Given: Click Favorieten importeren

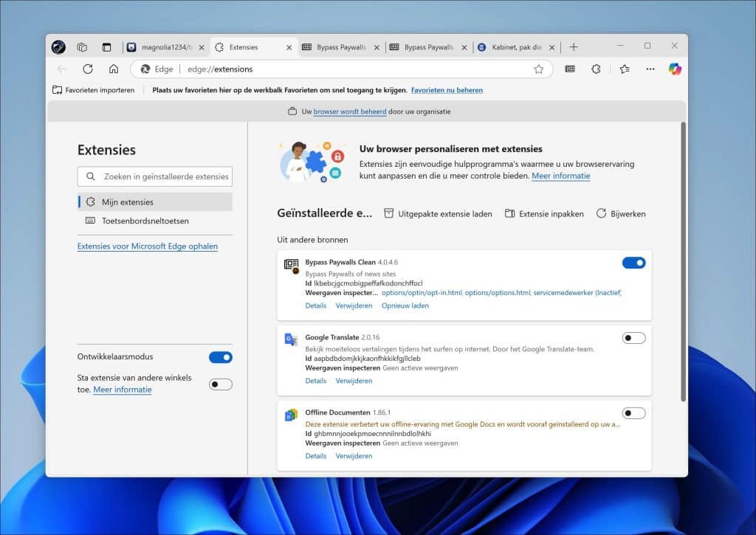Looking at the screenshot, I should [x=94, y=90].
